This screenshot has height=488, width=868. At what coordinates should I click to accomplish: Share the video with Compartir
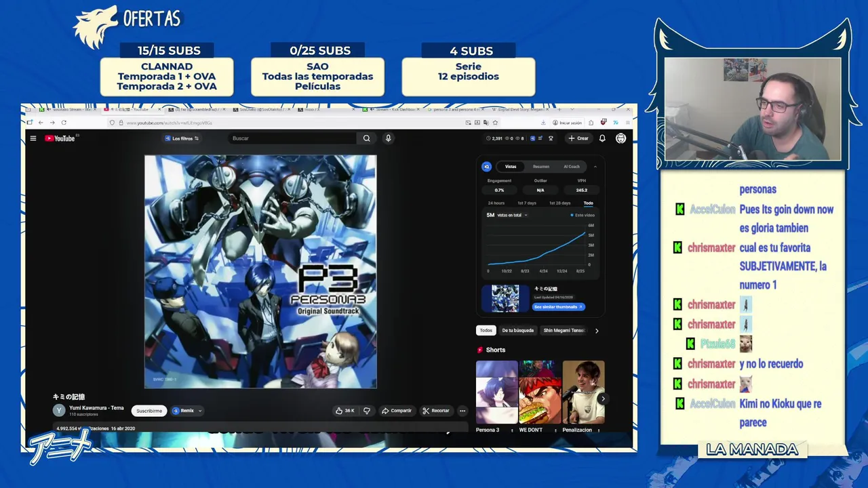(397, 411)
